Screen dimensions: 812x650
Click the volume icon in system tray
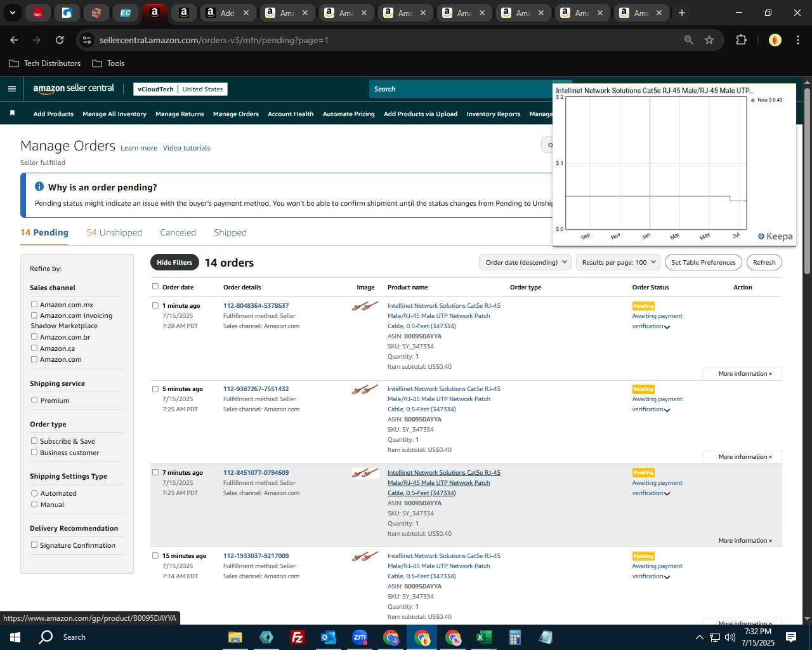730,637
